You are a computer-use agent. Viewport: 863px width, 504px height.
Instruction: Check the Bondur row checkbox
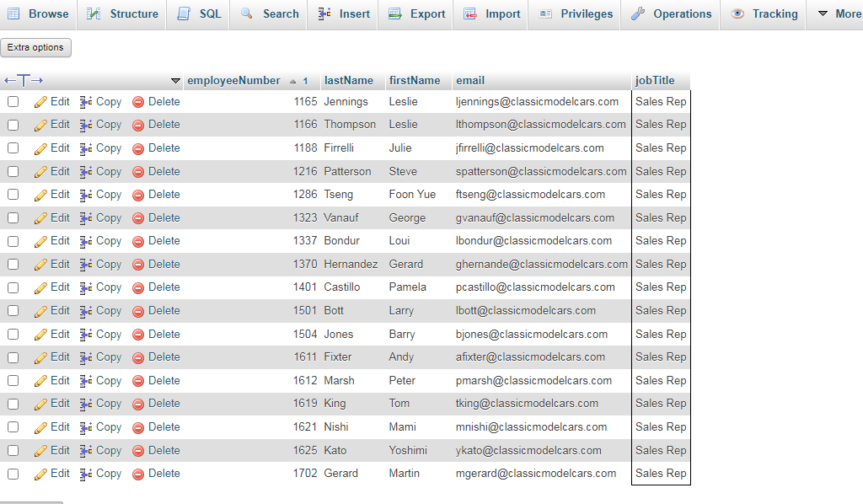coord(13,241)
